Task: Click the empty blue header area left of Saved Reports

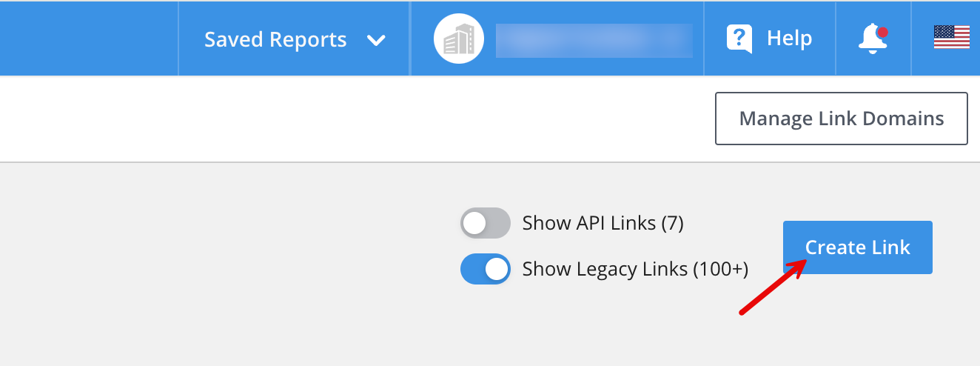Action: coord(89,39)
